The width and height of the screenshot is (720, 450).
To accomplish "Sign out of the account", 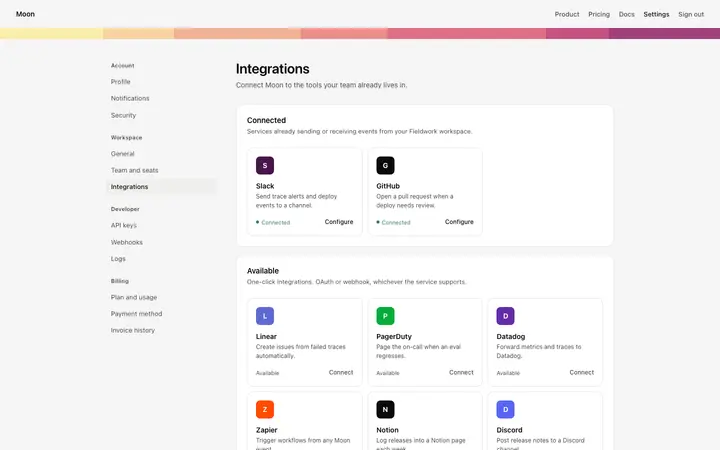I will point(691,14).
